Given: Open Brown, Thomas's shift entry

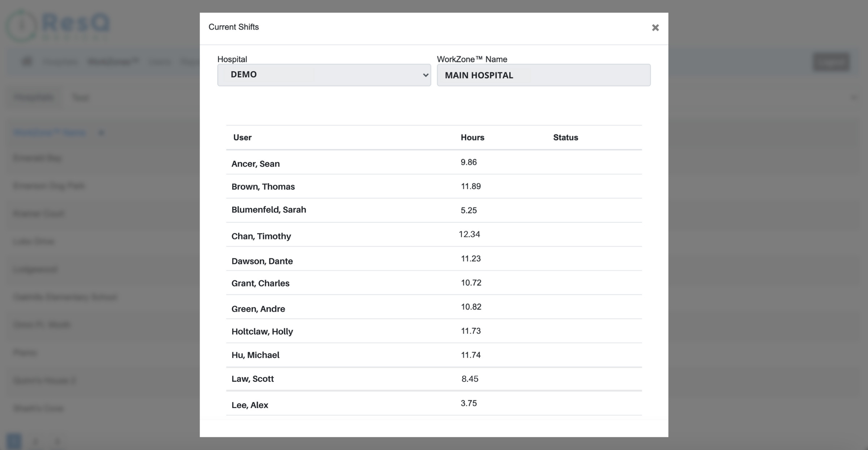Looking at the screenshot, I should 263,187.
